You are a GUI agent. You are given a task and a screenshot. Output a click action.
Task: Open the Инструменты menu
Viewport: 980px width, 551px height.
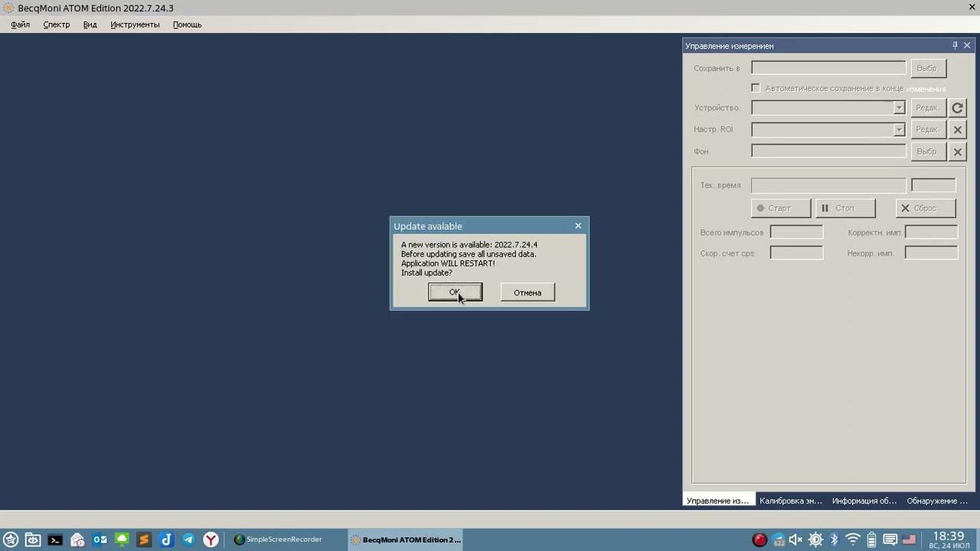[x=135, y=24]
